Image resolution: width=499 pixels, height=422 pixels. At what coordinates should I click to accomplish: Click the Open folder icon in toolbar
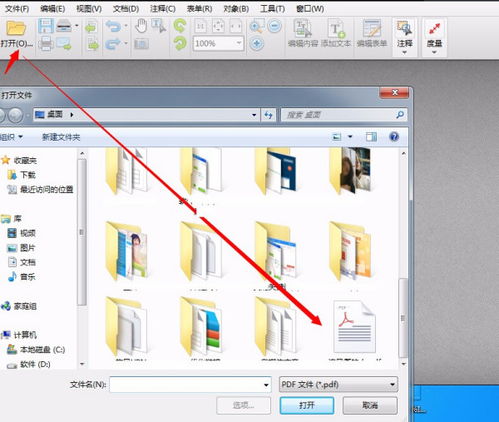(16, 28)
